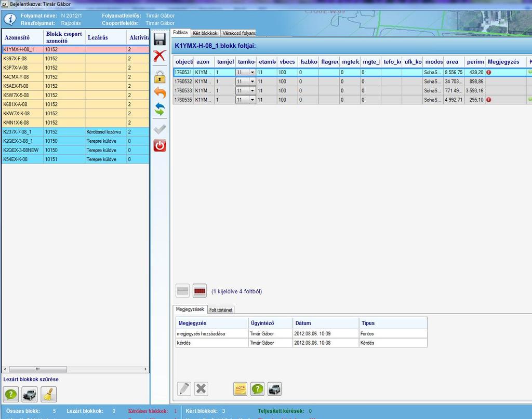
Task: Select block row K681X-A-08
Action: click(75, 104)
